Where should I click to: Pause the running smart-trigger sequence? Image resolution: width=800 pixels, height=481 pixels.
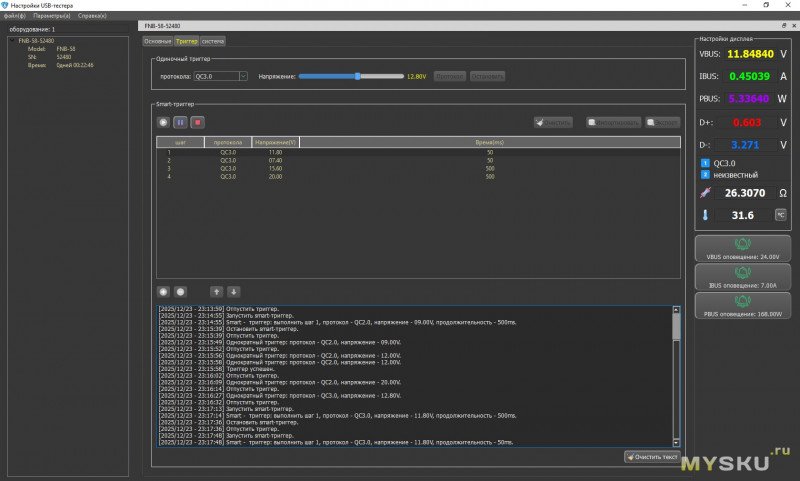[180, 122]
